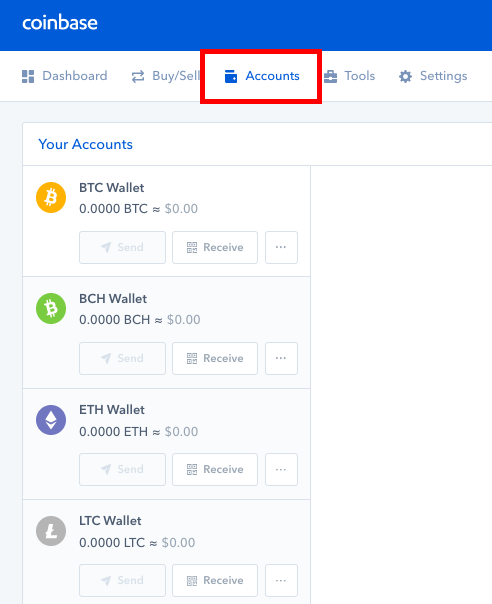Click the coinbase logo in header
This screenshot has width=492, height=604.
pos(60,23)
